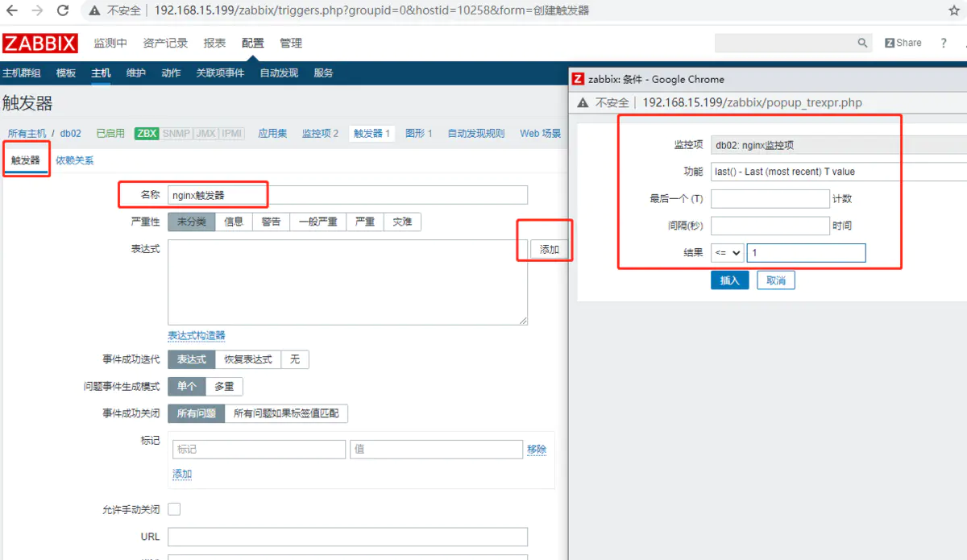
Task: Select the 触发器 form tab
Action: point(25,160)
